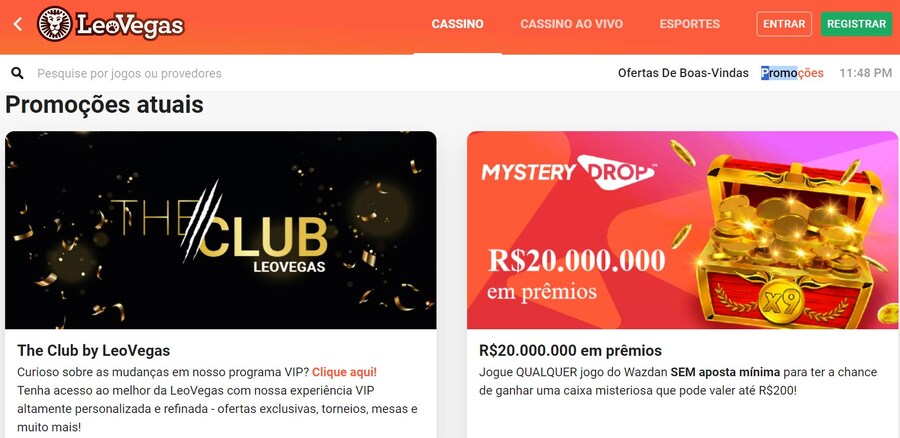Screen dimensions: 900x438
Task: Open Ofertas De Boas-Vindas link
Action: click(683, 73)
